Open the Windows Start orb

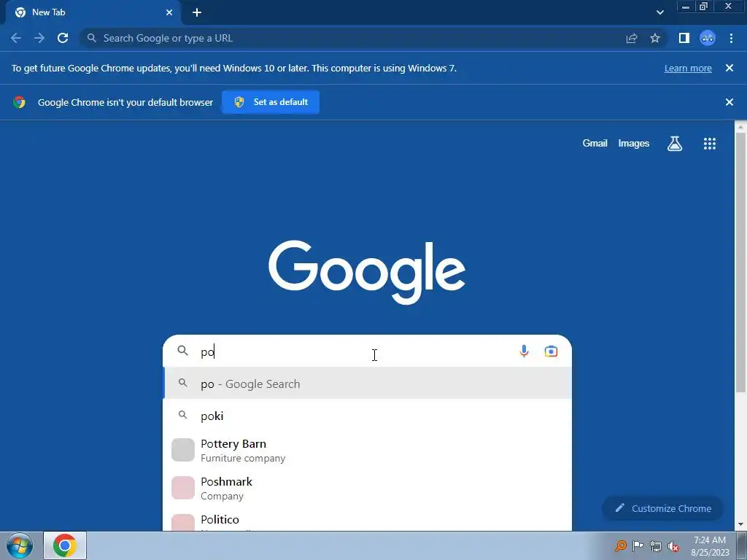click(x=20, y=545)
